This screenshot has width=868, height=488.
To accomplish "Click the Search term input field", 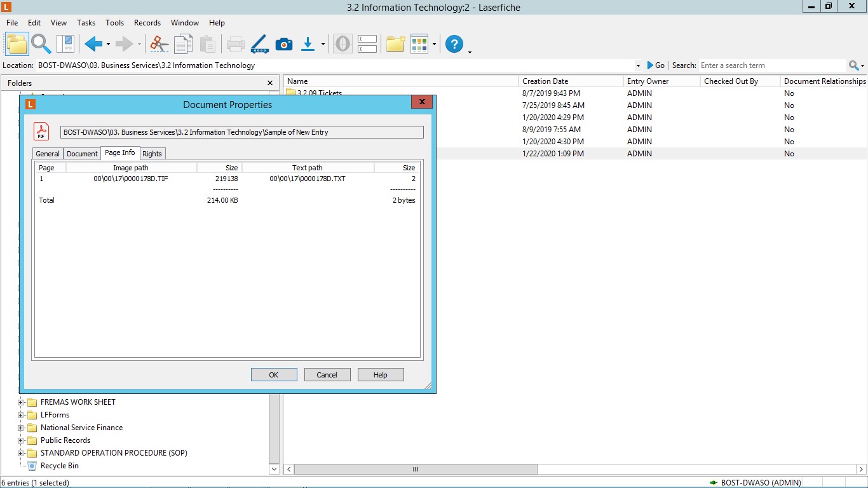I will 772,65.
